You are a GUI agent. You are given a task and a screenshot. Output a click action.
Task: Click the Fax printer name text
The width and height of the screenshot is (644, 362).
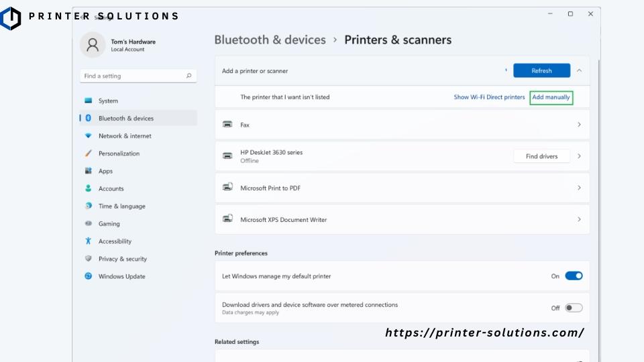click(x=245, y=125)
